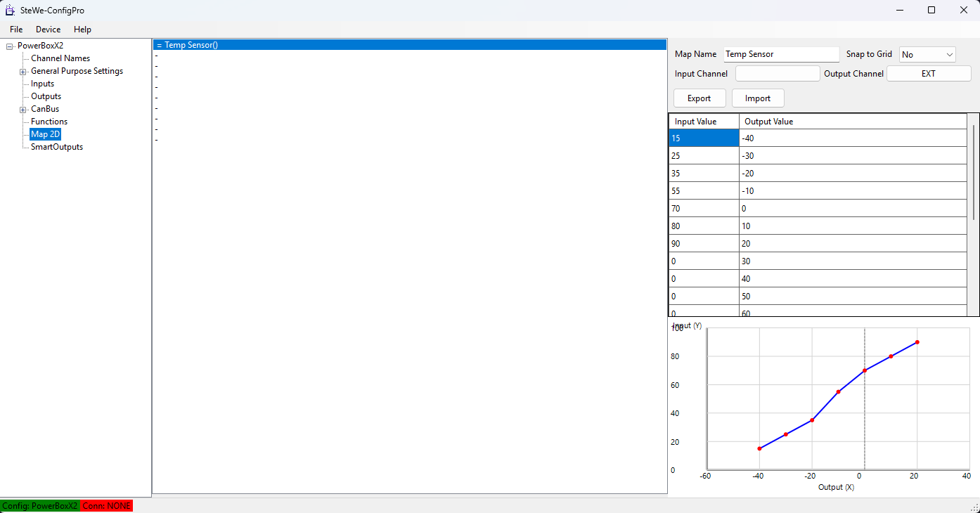980x513 pixels.
Task: Select the SmartOutputs tree item
Action: pos(57,148)
